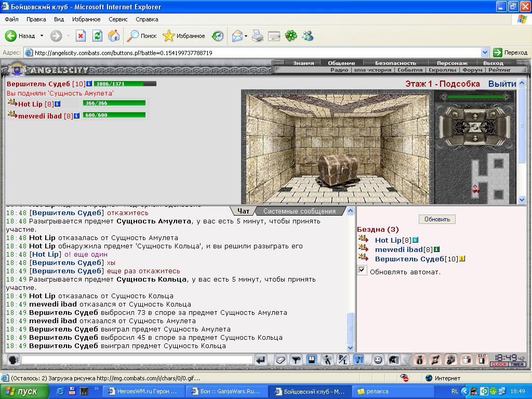Viewport: 532px width, 399px height.
Task: Click the treasure chest in the room
Action: [338, 170]
